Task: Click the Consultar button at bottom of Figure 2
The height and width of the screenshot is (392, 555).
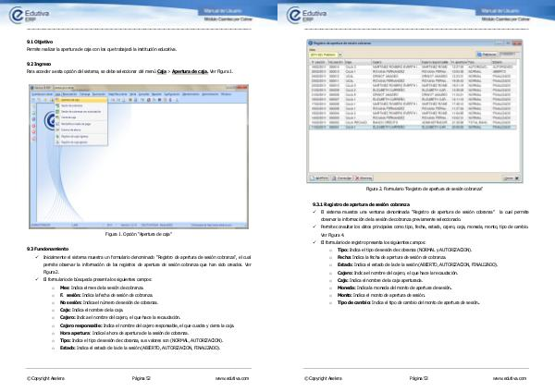Action: pyautogui.click(x=342, y=178)
